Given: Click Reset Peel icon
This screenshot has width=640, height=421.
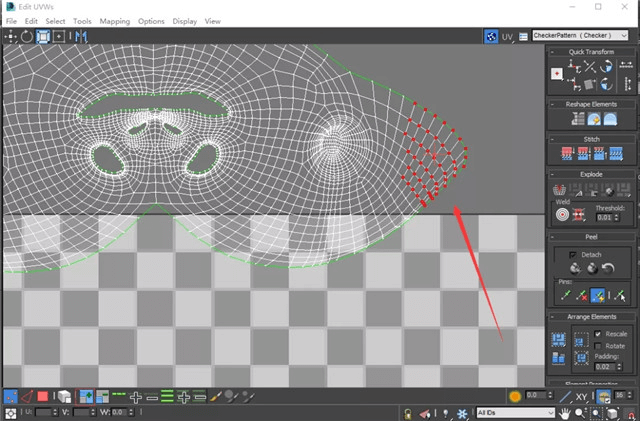Looking at the screenshot, I should [x=608, y=268].
